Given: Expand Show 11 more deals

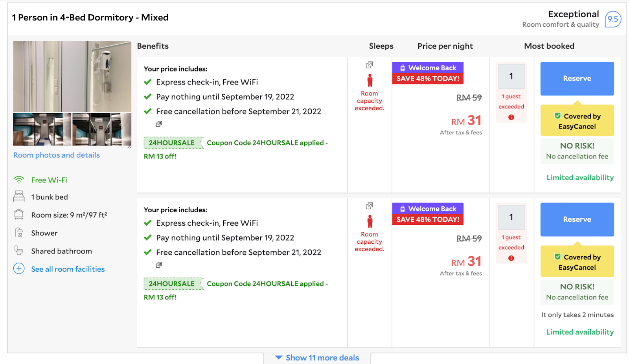Looking at the screenshot, I should coord(317,358).
